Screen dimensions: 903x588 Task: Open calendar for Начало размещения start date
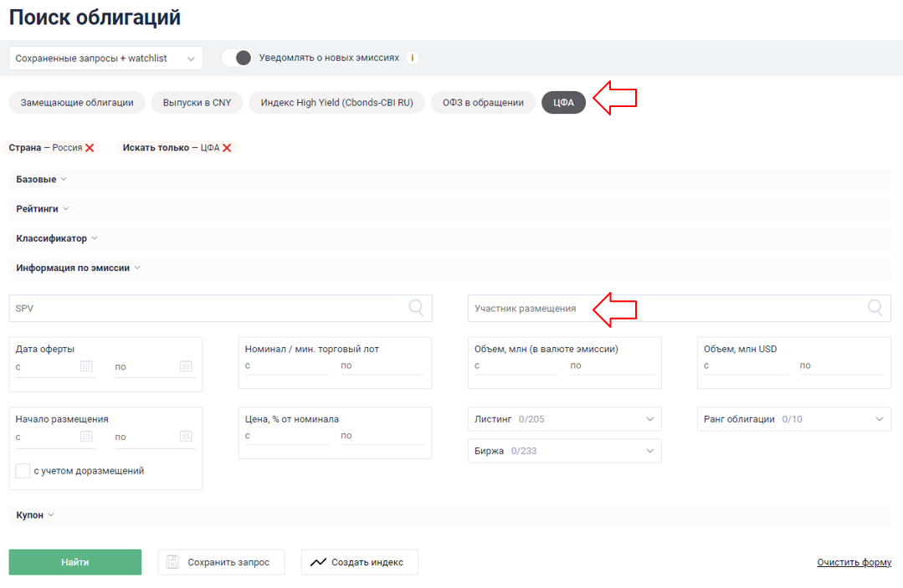pyautogui.click(x=86, y=437)
